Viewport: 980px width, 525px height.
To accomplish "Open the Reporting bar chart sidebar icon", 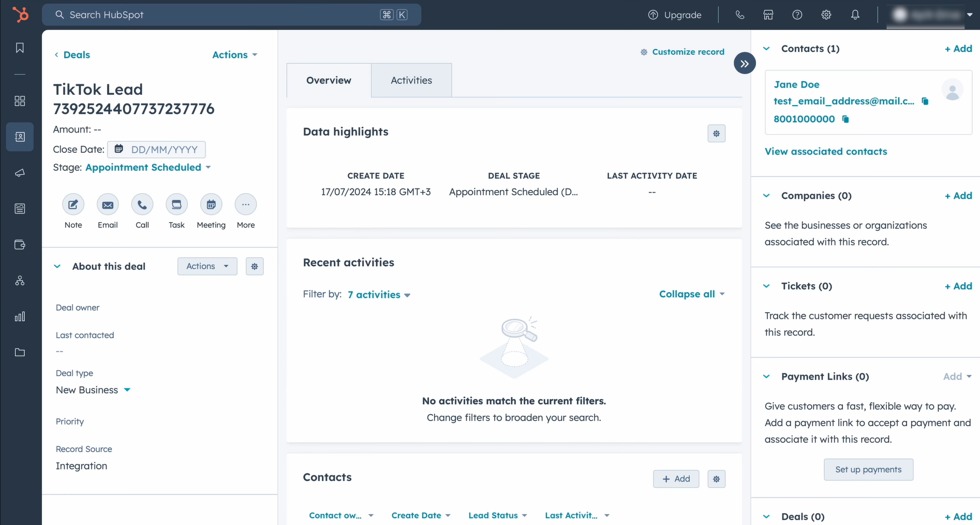I will 20,316.
